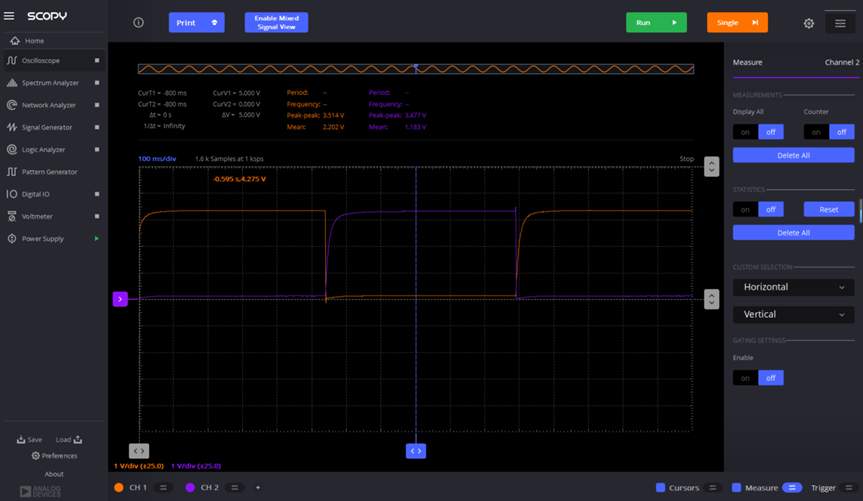Set Display All measurements to off

point(771,132)
